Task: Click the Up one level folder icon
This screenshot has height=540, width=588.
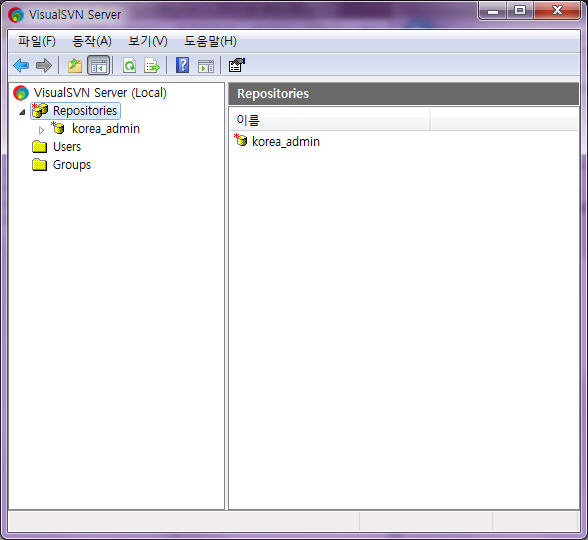Action: pyautogui.click(x=75, y=66)
